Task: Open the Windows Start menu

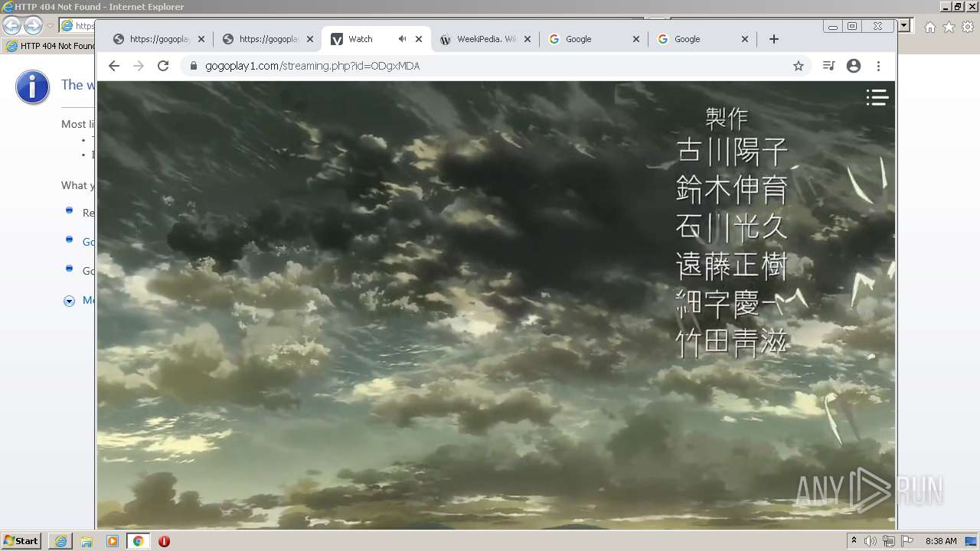Action: point(21,541)
